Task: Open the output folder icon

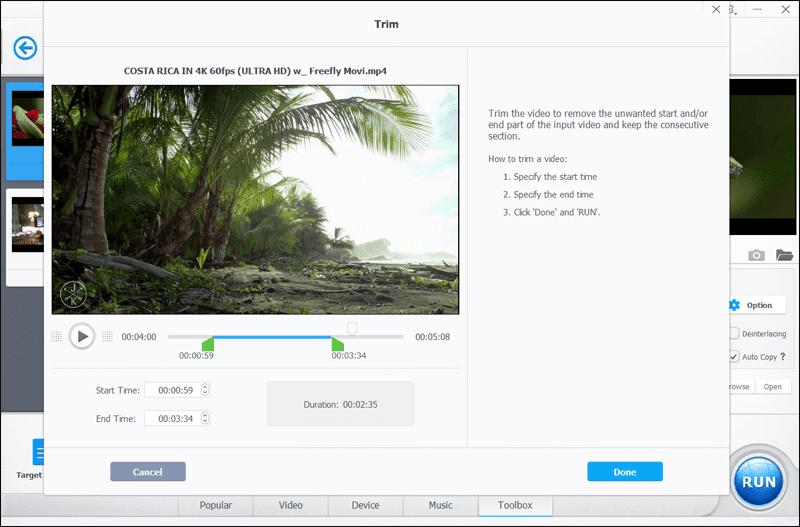Action: 784,255
